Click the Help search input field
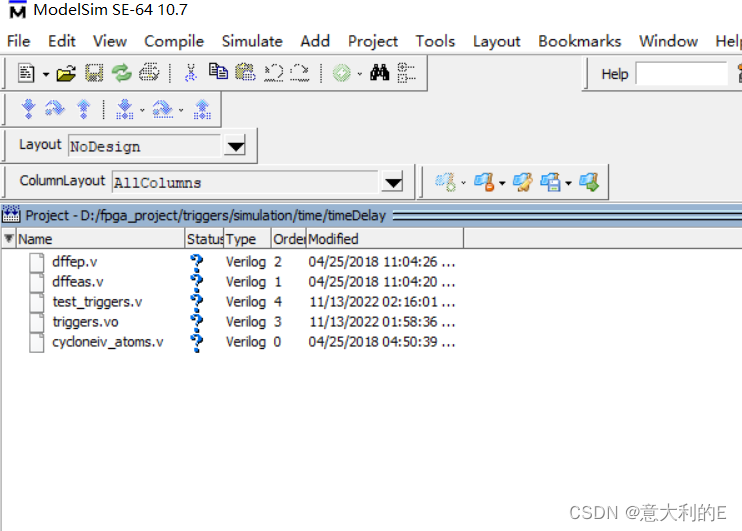The height and width of the screenshot is (531, 742). click(x=681, y=74)
